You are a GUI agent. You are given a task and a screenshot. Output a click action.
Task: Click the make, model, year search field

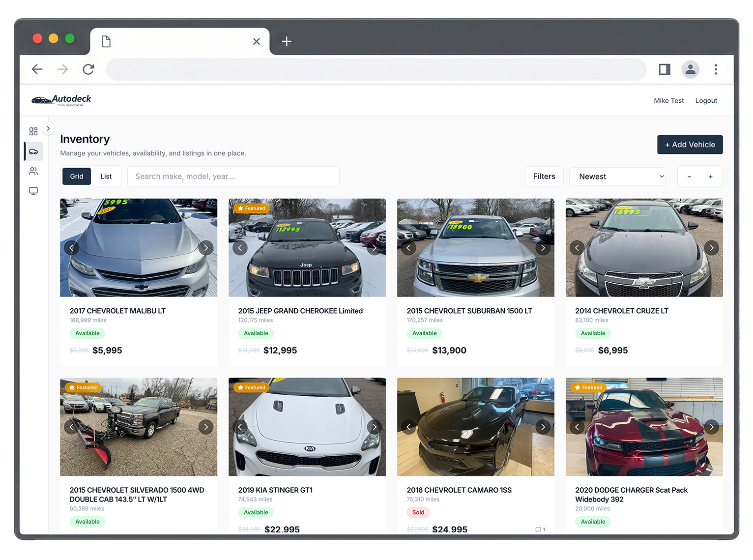point(233,176)
